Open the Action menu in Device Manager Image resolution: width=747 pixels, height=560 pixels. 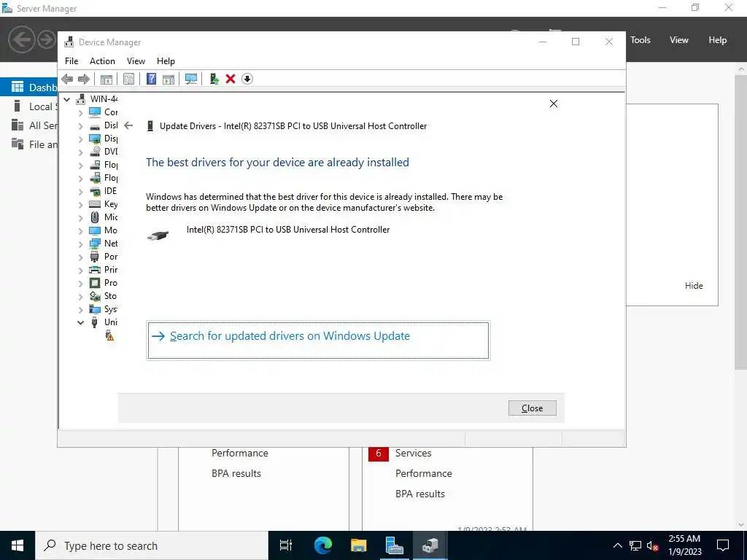pyautogui.click(x=102, y=61)
